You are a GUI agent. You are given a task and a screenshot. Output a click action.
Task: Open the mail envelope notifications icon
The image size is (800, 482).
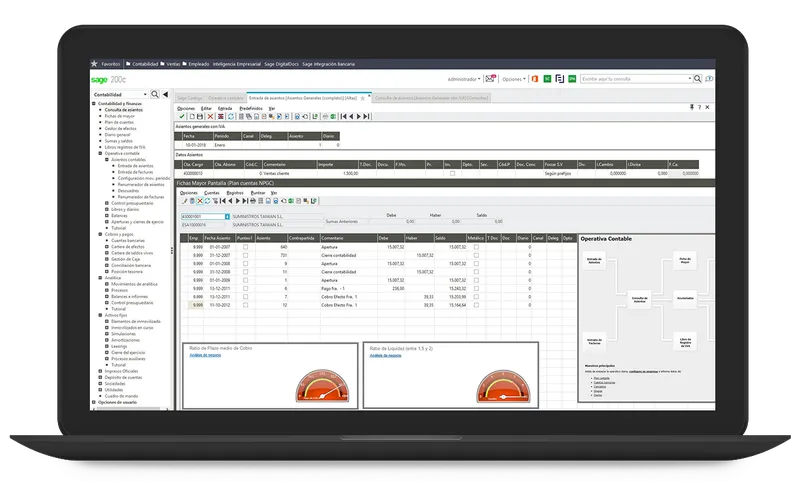click(x=490, y=79)
